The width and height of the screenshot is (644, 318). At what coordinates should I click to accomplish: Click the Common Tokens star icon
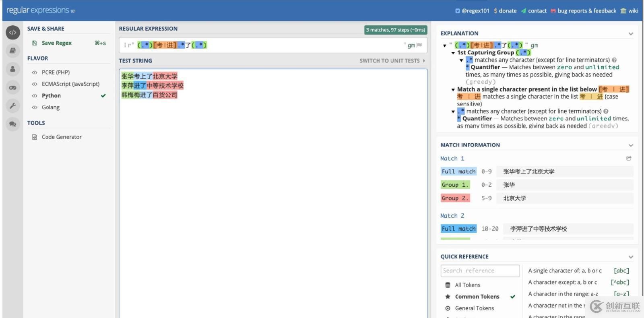[x=448, y=297]
